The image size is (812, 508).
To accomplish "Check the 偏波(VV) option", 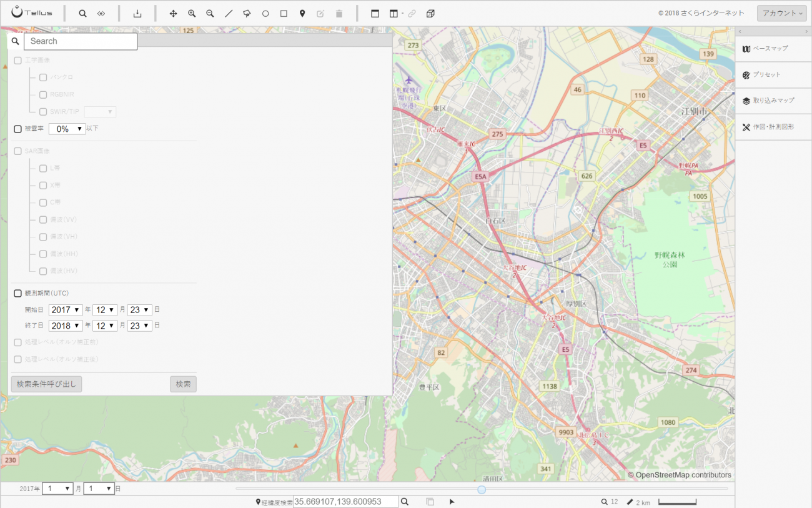I will tap(43, 220).
